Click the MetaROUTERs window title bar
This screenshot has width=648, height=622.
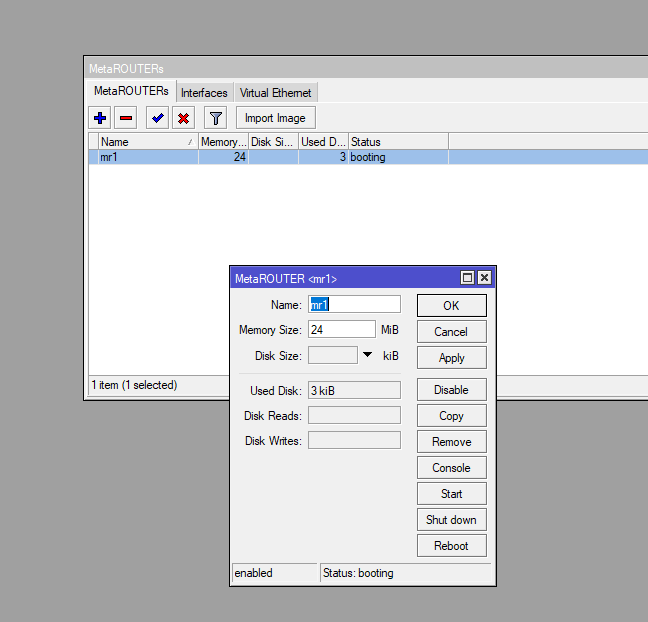(x=366, y=69)
